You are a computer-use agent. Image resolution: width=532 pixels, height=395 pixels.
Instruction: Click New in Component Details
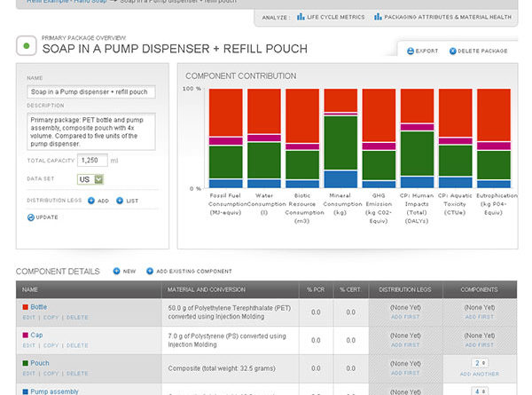[124, 271]
